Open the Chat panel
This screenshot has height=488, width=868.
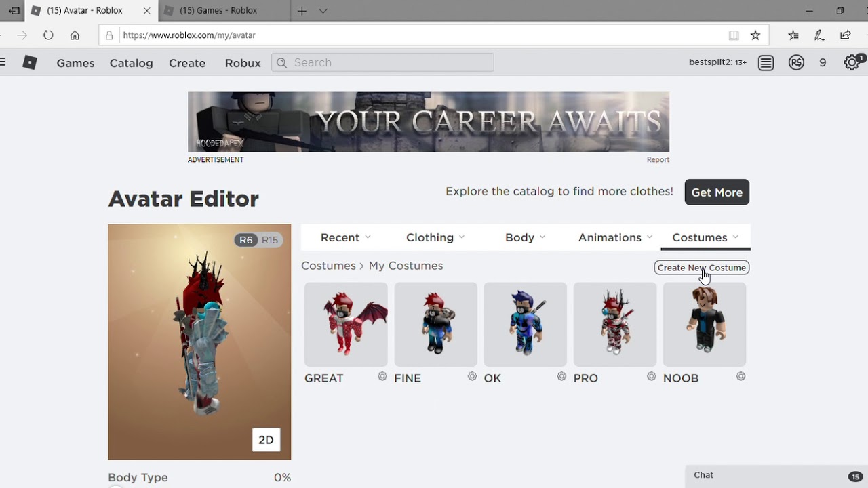(776, 476)
